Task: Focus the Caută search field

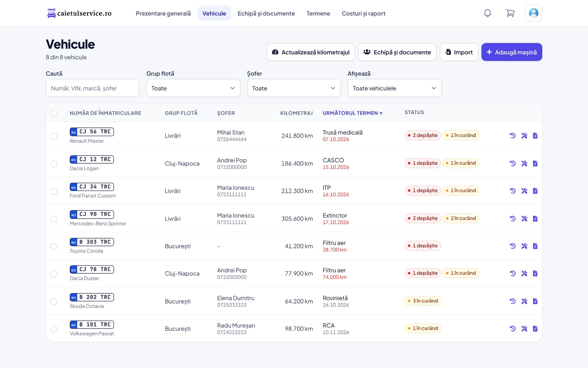Action: 93,88
